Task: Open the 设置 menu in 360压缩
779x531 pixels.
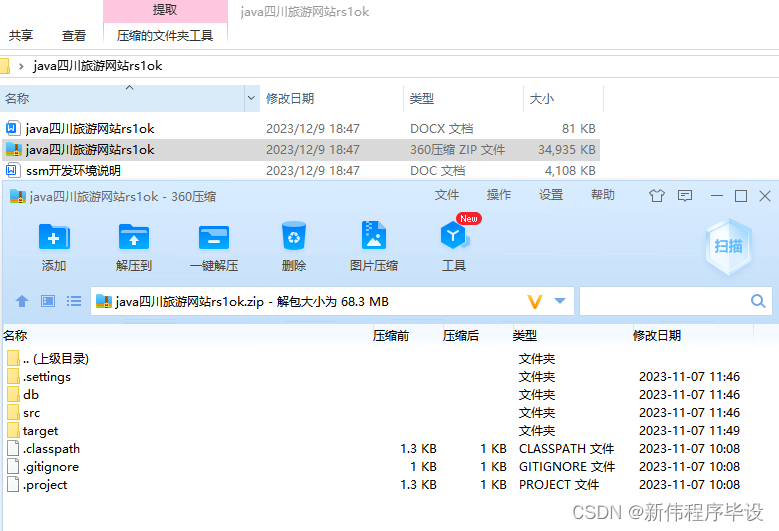Action: tap(551, 195)
